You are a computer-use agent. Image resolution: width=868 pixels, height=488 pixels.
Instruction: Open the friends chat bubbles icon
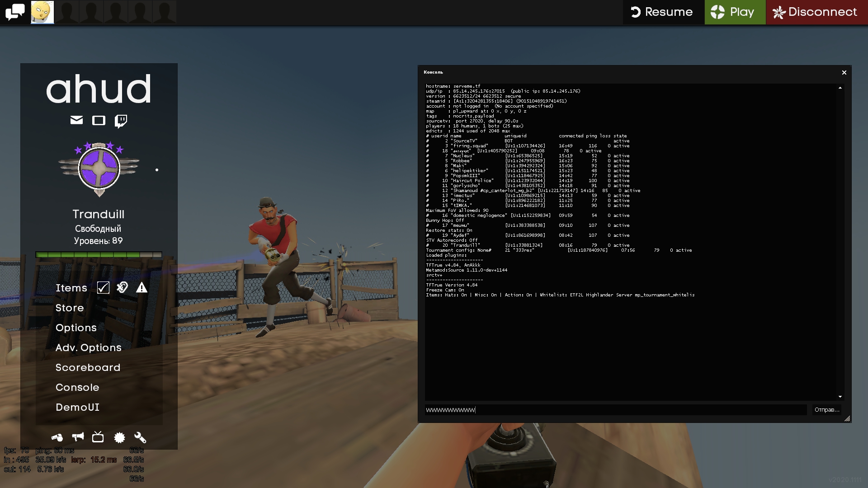tap(15, 12)
